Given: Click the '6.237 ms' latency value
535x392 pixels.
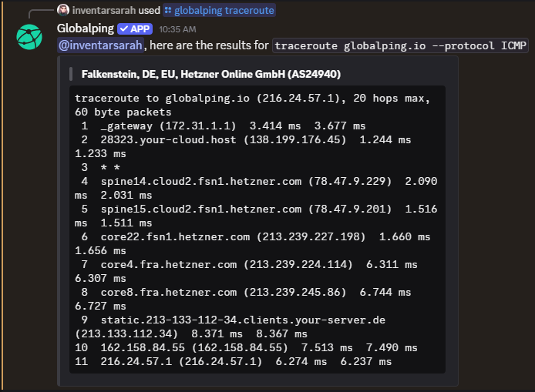Looking at the screenshot, I should click(x=365, y=362).
